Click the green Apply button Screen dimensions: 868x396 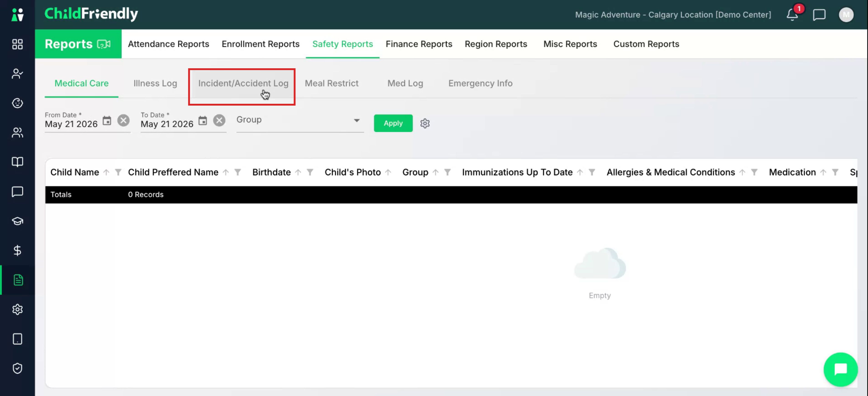393,123
